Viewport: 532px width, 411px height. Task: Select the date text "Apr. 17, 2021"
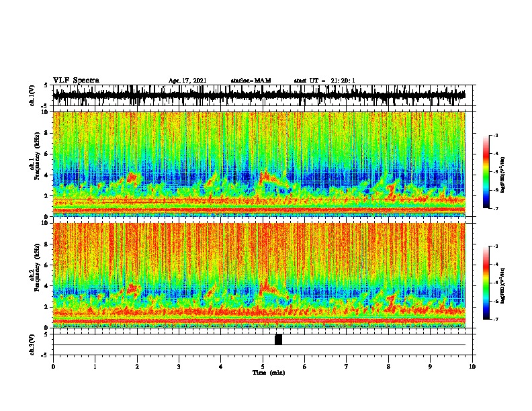(187, 81)
